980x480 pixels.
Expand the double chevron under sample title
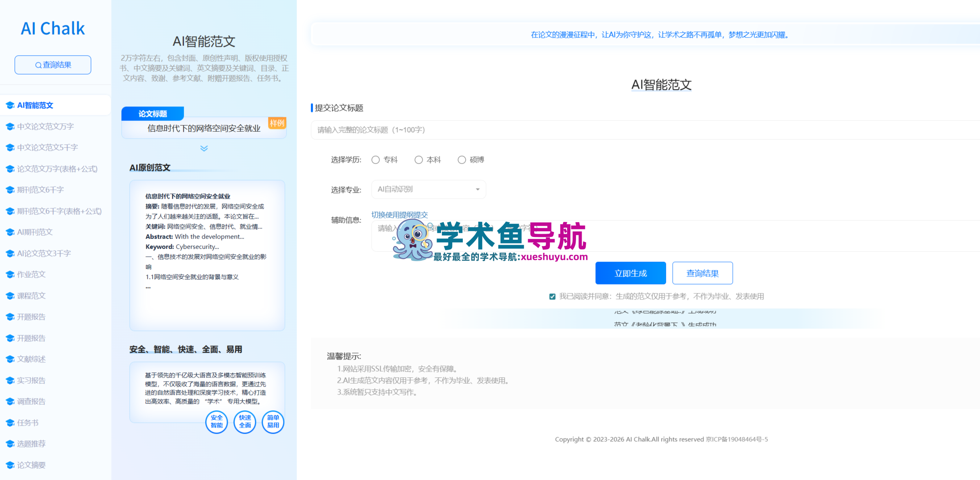point(204,149)
